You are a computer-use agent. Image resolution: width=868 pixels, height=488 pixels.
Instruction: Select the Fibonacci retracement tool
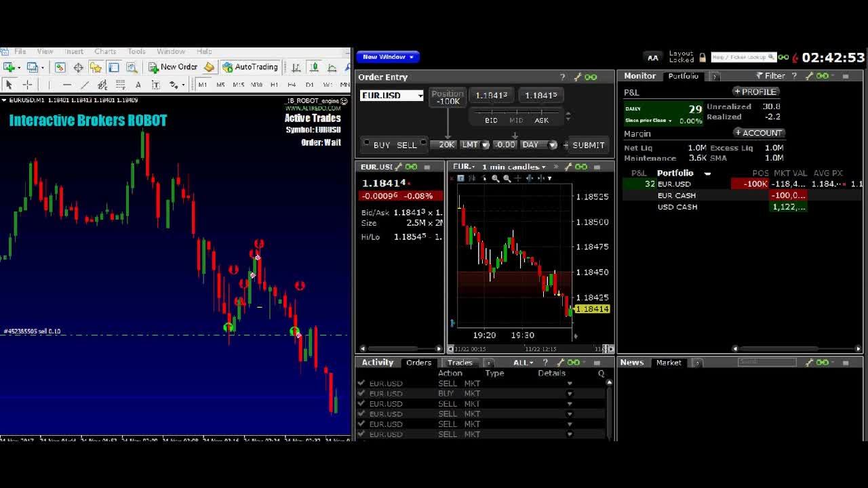tap(120, 85)
